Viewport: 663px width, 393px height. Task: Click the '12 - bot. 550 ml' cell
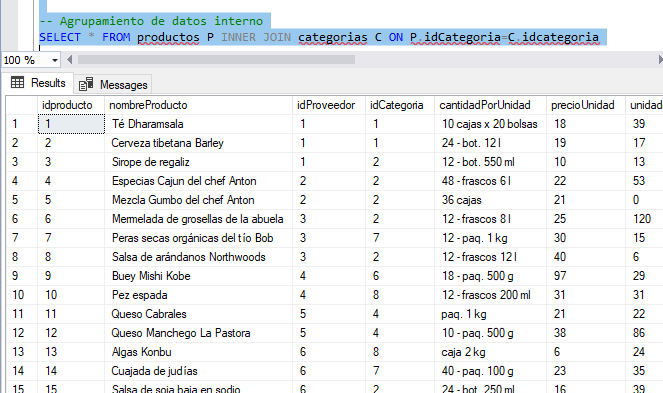coord(490,162)
